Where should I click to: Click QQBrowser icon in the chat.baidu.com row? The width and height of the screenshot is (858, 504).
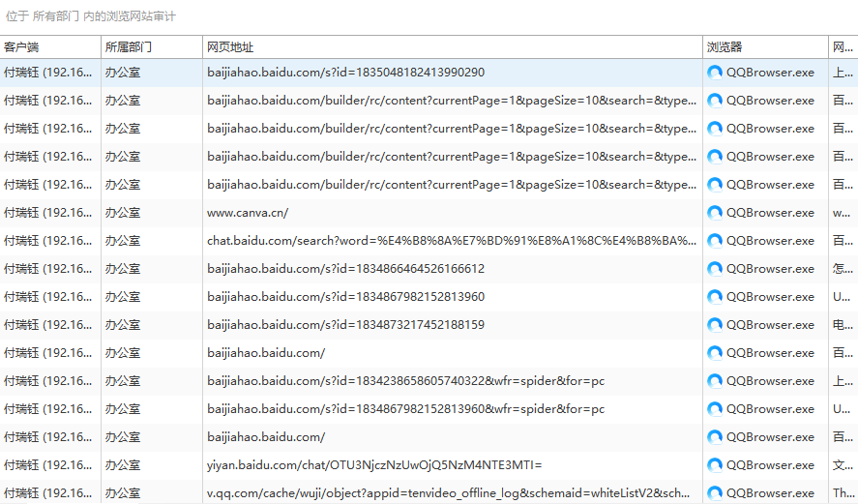715,241
